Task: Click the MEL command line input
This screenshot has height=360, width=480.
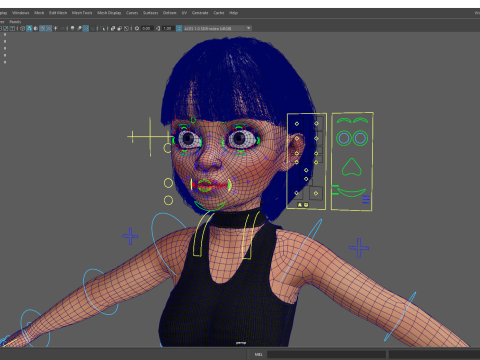Action: click(326, 354)
